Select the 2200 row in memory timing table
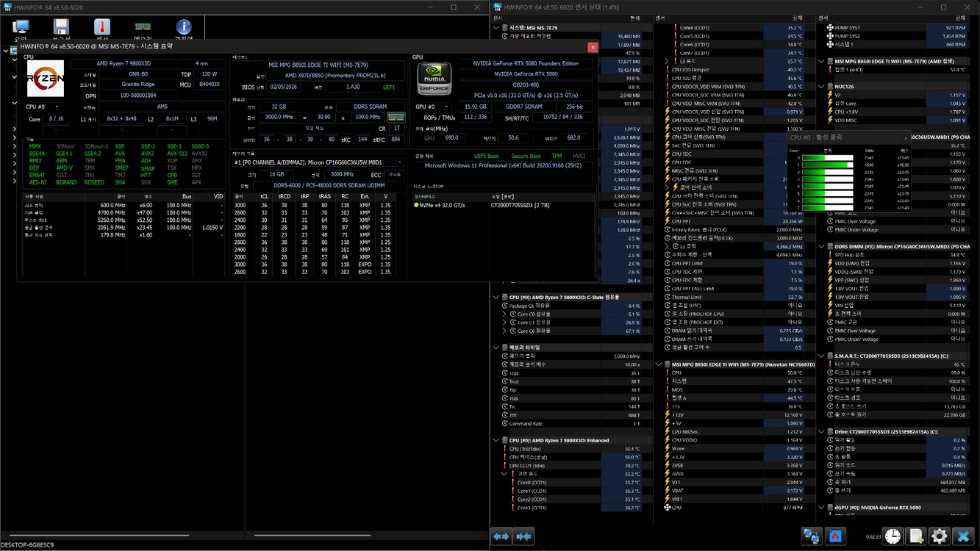 315,228
